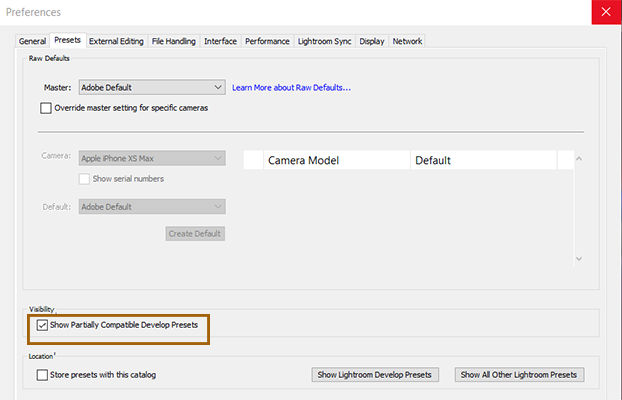
Task: Open the Network tab
Action: click(407, 41)
